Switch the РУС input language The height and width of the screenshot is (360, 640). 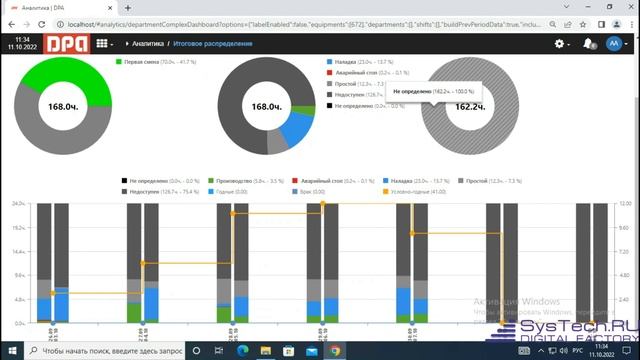(x=578, y=351)
